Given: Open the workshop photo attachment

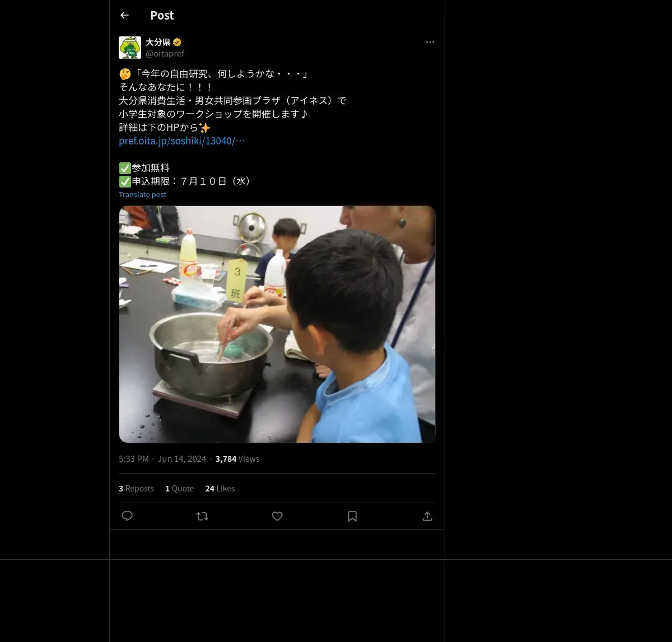Looking at the screenshot, I should (x=277, y=324).
